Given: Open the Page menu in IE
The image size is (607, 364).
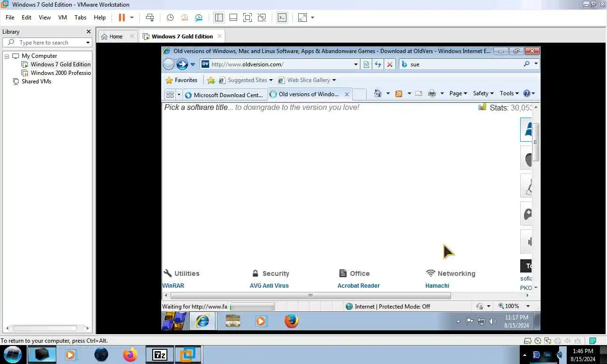Looking at the screenshot, I should point(458,93).
